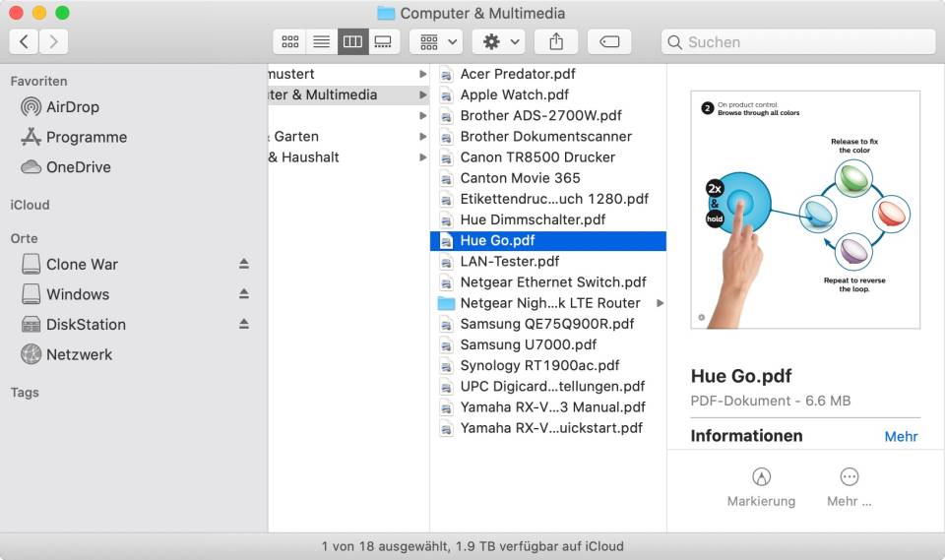Switch to icon view
This screenshot has height=560, width=945.
click(x=289, y=41)
